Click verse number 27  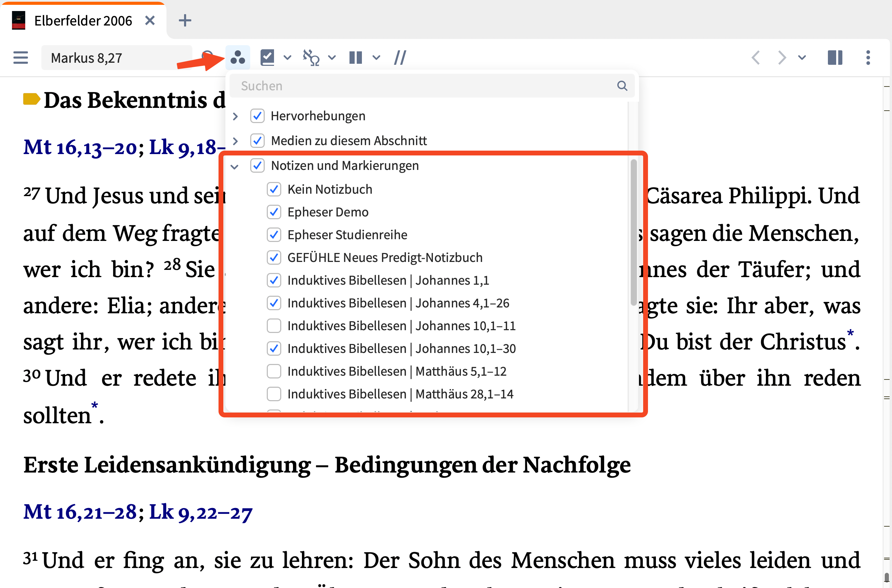tap(31, 193)
